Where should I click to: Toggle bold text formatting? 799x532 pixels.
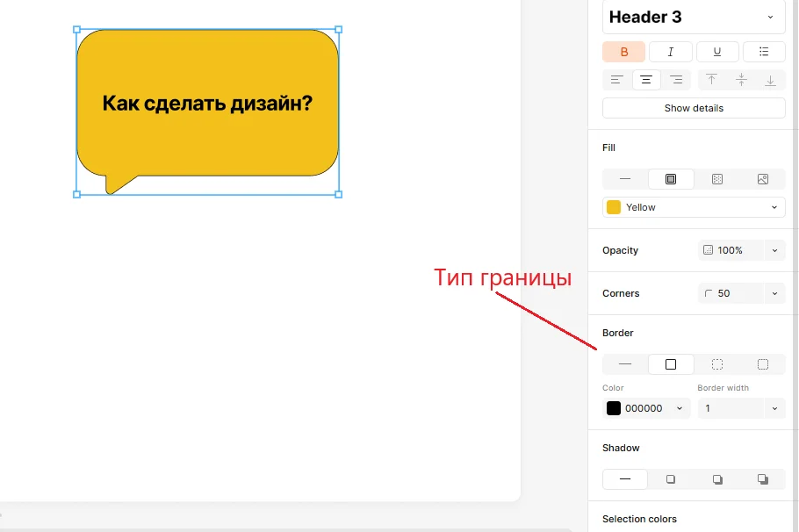623,52
